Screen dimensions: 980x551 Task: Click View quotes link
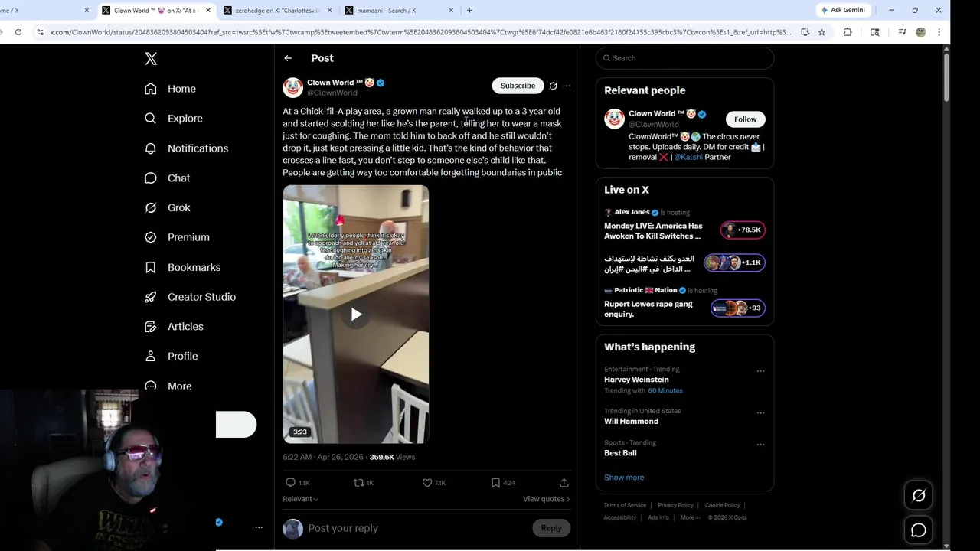pos(546,499)
